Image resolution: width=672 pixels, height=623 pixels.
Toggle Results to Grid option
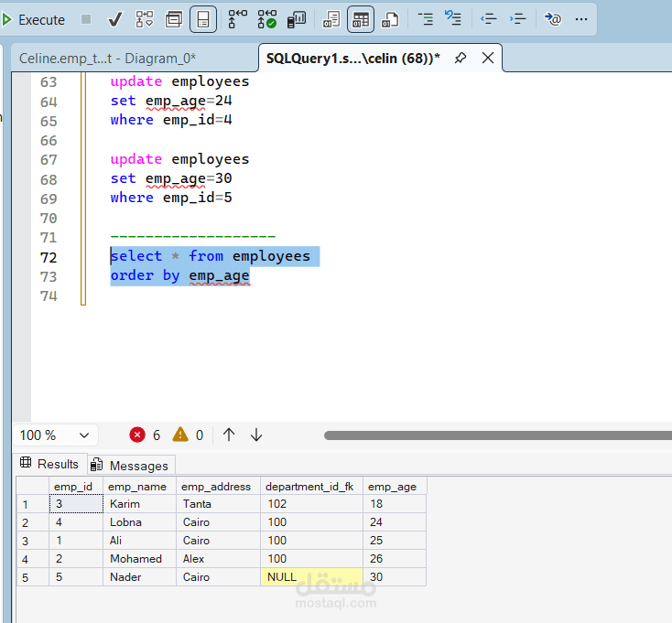pos(362,19)
